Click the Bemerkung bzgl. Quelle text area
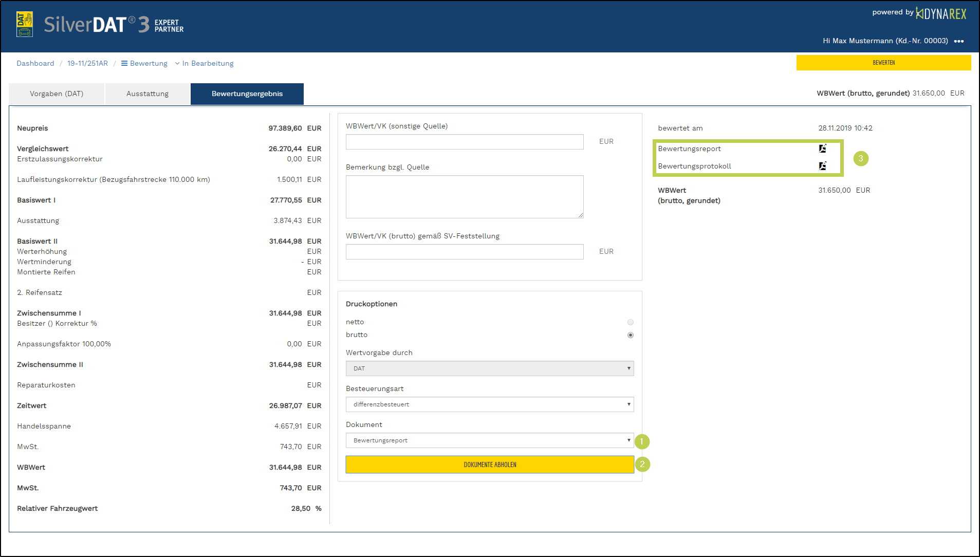Image resolution: width=980 pixels, height=557 pixels. 464,197
